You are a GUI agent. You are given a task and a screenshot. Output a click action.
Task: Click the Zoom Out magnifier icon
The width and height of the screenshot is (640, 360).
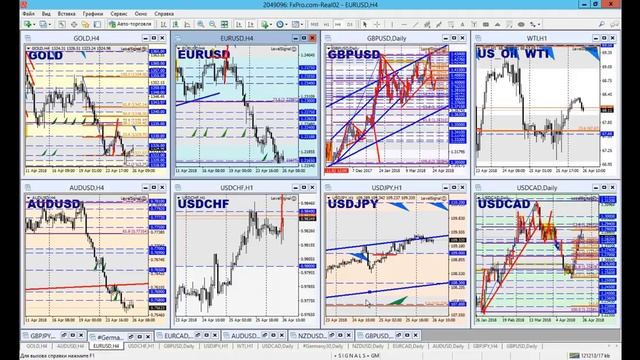[212, 24]
